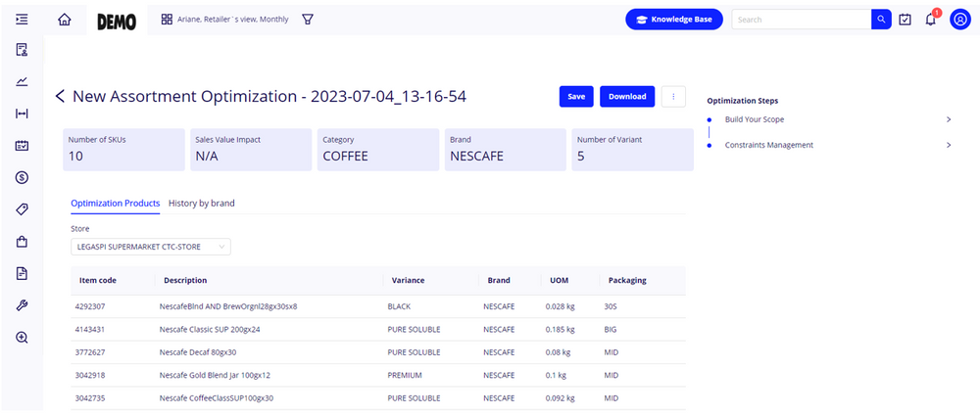Open the task checklist icon in header
The width and height of the screenshot is (980, 416).
click(906, 20)
